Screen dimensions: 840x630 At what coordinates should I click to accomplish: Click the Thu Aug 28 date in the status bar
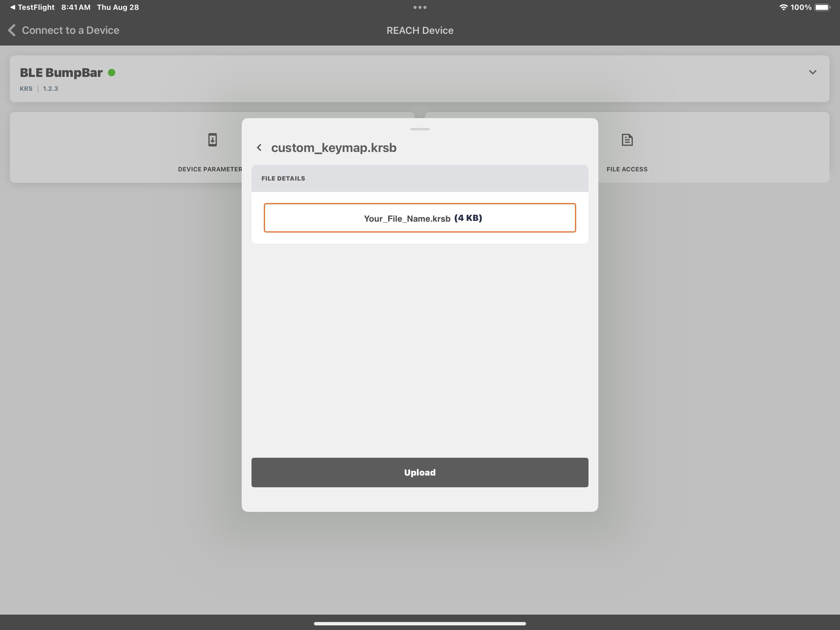point(118,7)
